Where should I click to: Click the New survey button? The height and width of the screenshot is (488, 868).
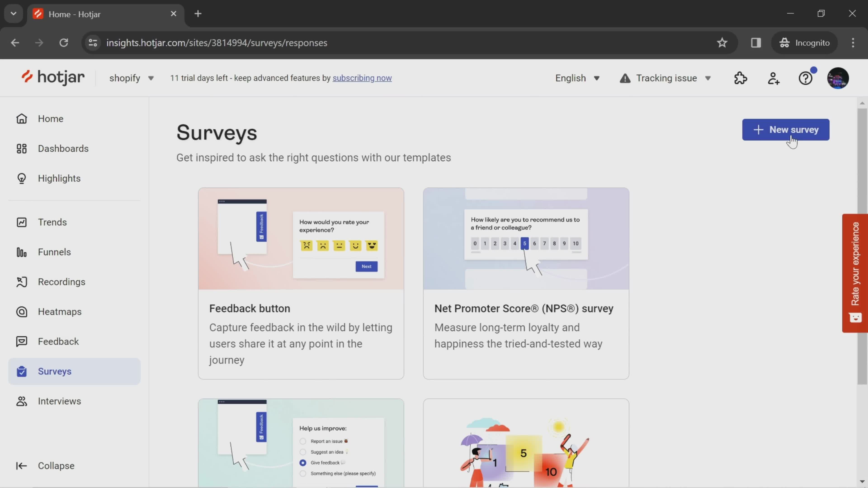coord(786,129)
